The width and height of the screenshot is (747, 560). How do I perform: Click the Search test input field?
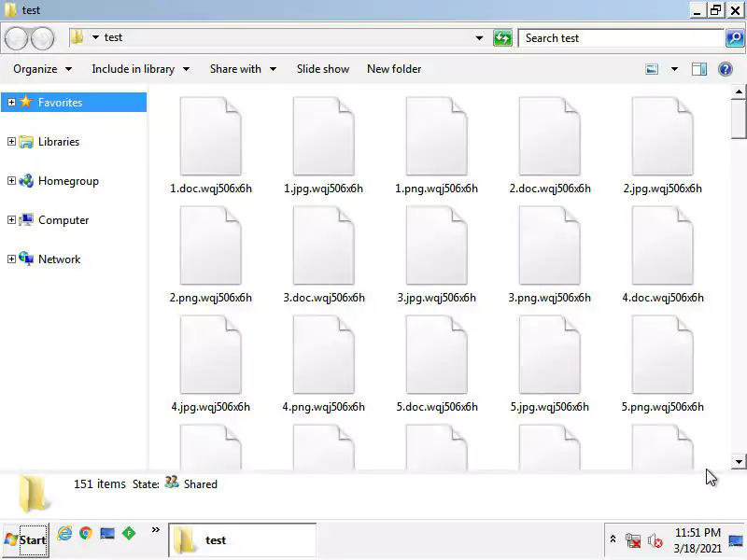pyautogui.click(x=621, y=38)
